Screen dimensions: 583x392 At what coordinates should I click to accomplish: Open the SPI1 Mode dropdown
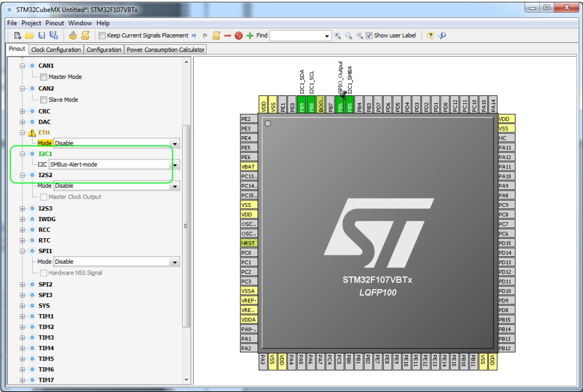click(x=117, y=262)
